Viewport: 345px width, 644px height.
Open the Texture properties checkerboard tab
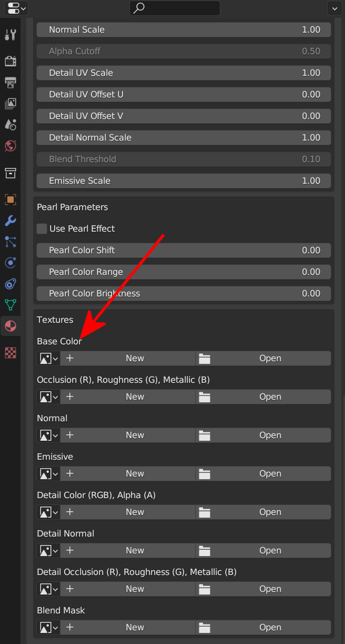[x=10, y=353]
